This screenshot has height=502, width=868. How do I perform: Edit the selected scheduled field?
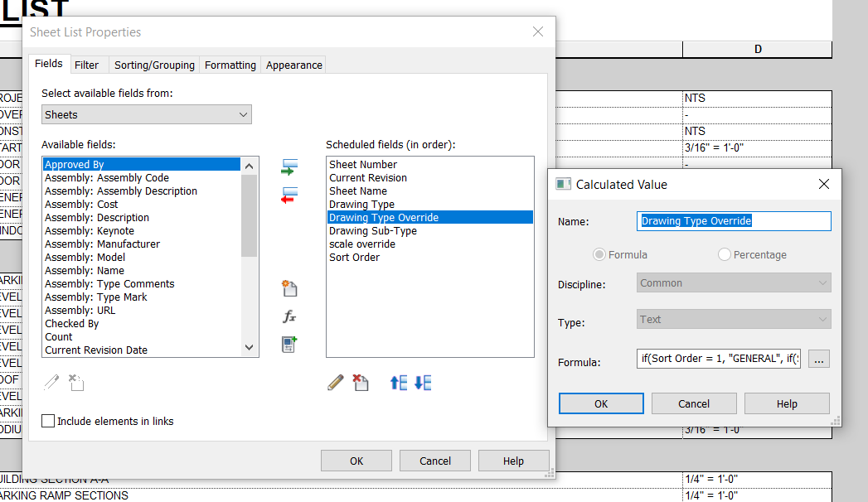coord(335,382)
